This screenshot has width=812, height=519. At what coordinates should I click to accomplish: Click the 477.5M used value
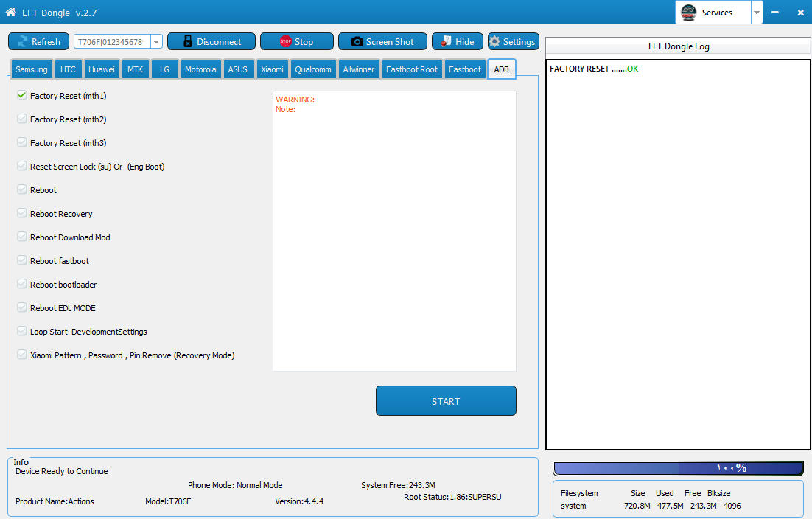pos(670,506)
